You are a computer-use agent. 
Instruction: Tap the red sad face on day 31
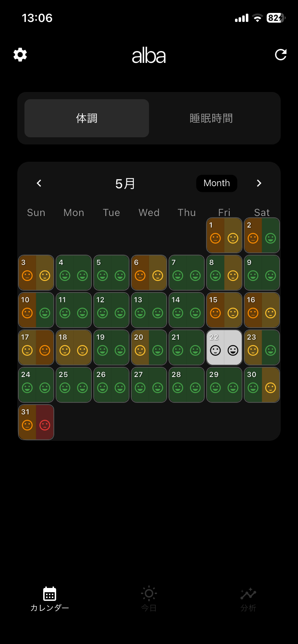point(45,425)
